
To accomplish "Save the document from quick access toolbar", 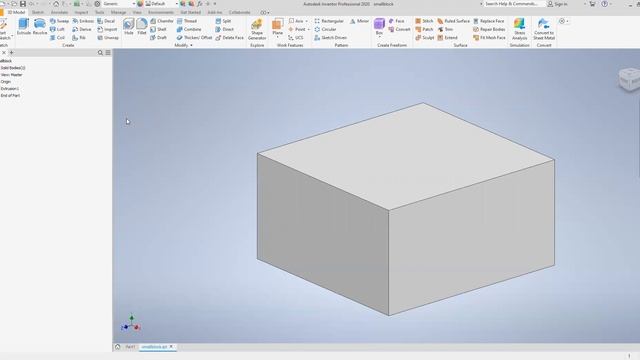I will pos(23,4).
